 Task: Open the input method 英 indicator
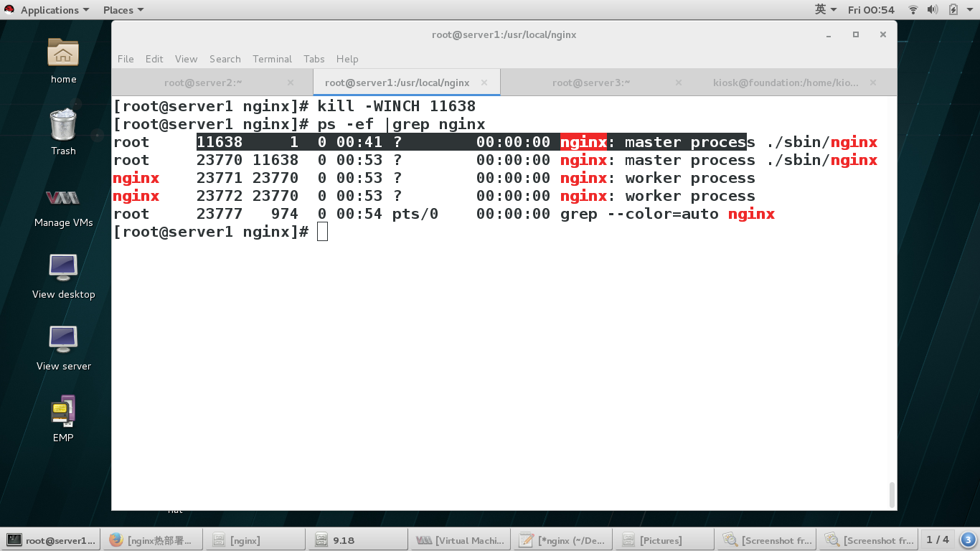point(826,10)
